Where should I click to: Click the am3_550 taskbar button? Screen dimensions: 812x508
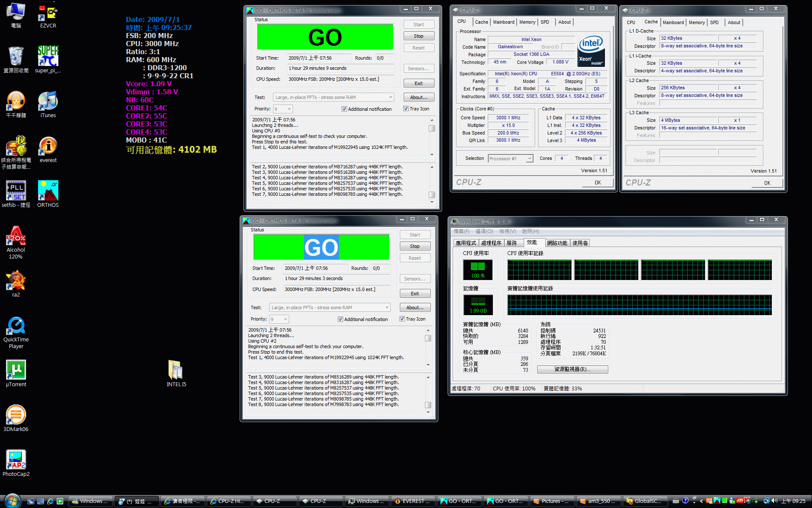click(598, 501)
